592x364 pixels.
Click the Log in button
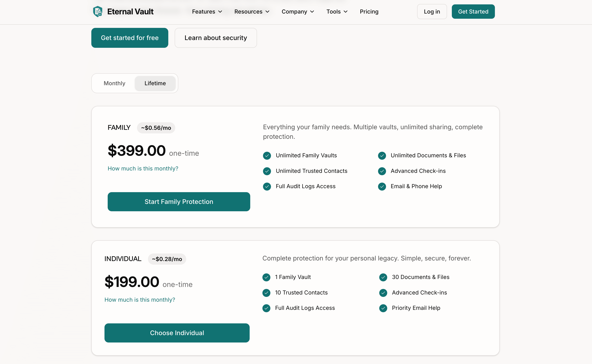[432, 11]
